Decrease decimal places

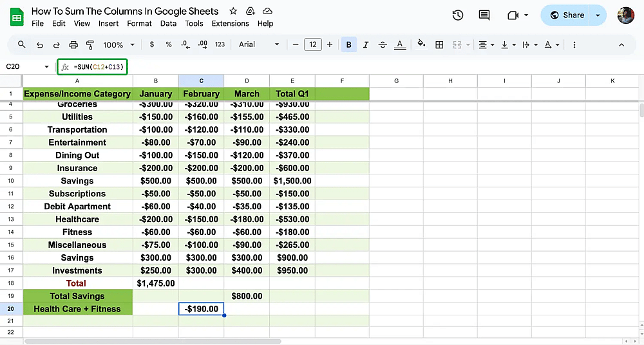(185, 44)
